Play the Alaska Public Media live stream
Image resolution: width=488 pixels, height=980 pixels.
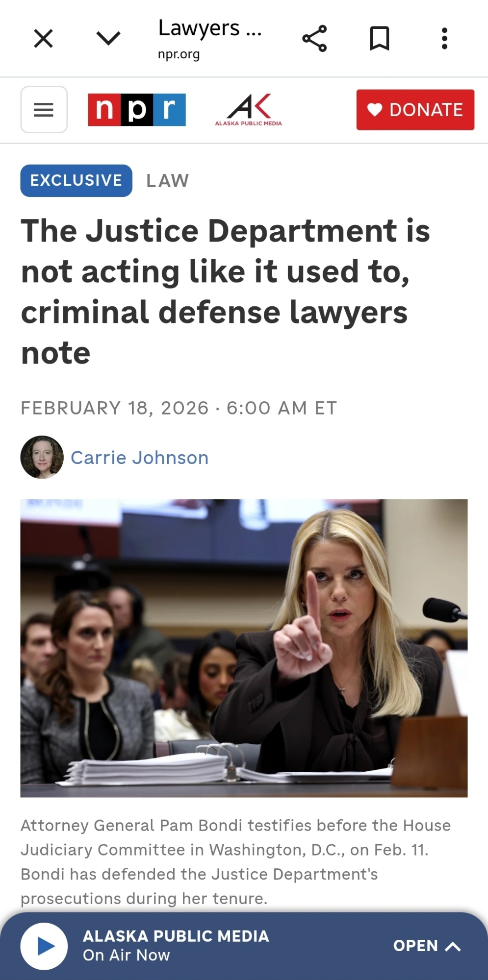tap(44, 946)
